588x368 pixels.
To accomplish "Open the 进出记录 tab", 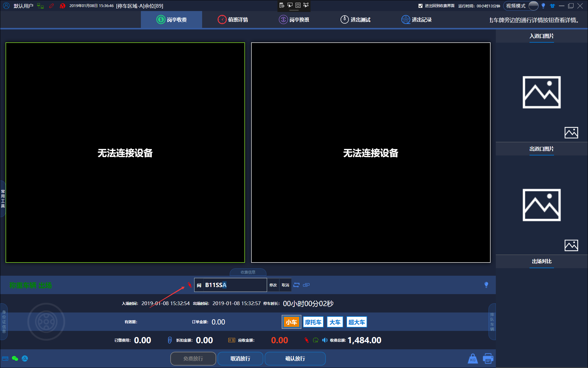I will point(417,20).
